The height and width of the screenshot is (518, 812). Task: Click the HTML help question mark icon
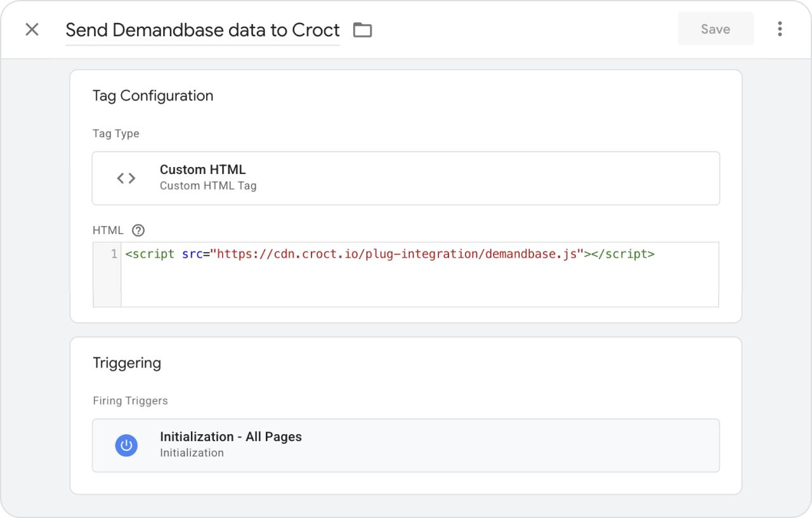[138, 230]
